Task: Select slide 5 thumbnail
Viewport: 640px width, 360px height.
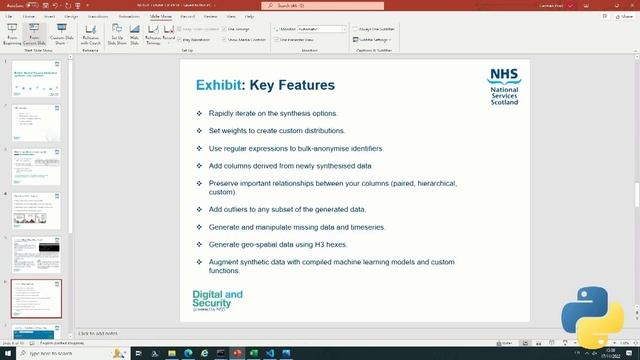Action: pyautogui.click(x=36, y=255)
